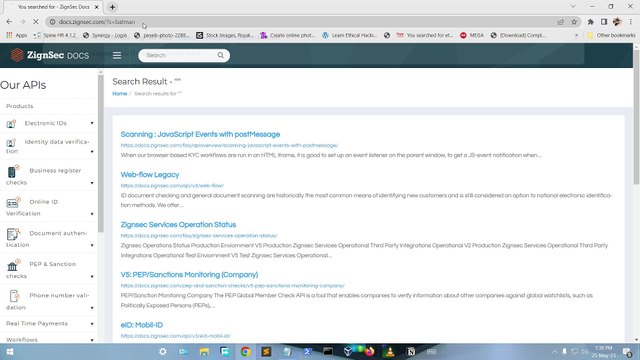Screen dimensions: 640x360
Task: Click the Document authentication icon
Action: (13, 234)
